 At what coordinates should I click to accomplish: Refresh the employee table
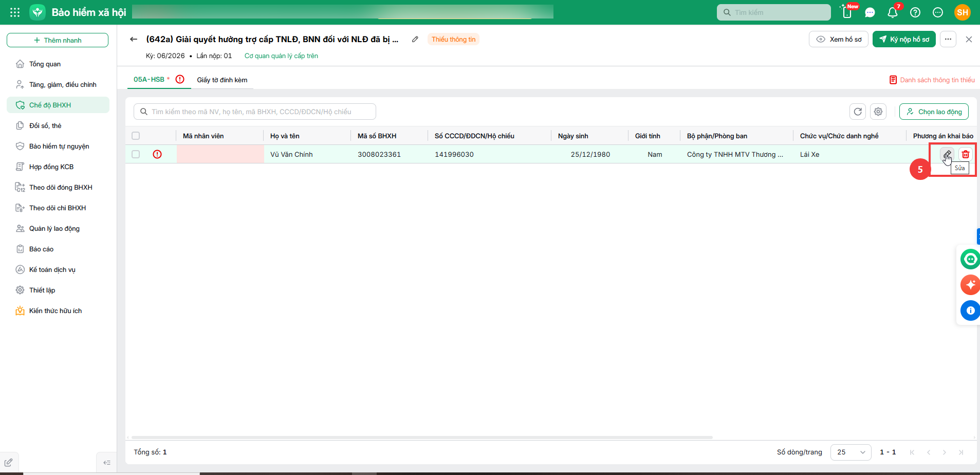point(858,112)
